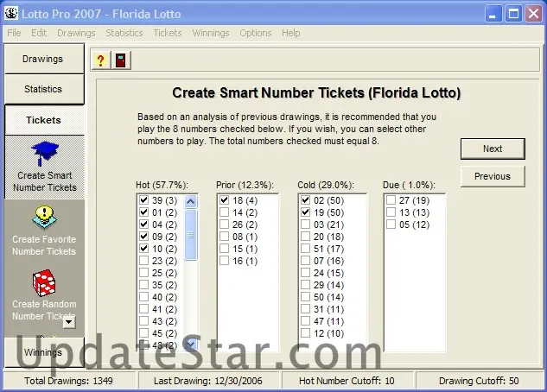Uncheck prior number 18 (4)

pyautogui.click(x=225, y=200)
